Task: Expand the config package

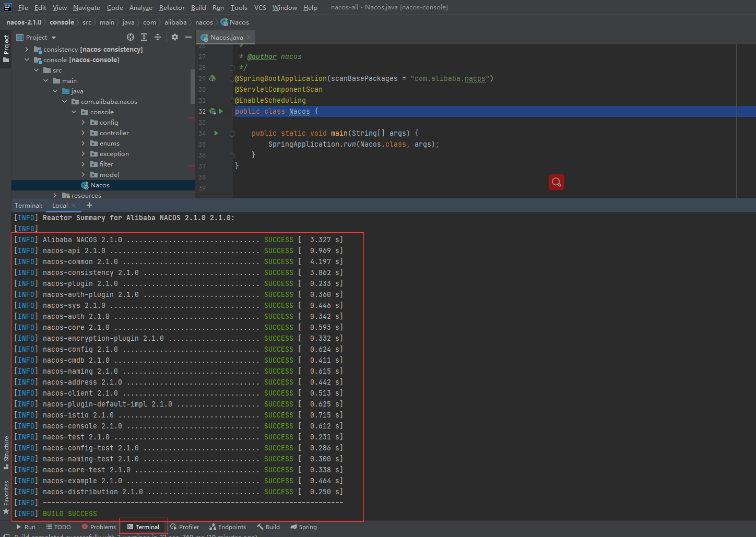Action: click(x=83, y=122)
